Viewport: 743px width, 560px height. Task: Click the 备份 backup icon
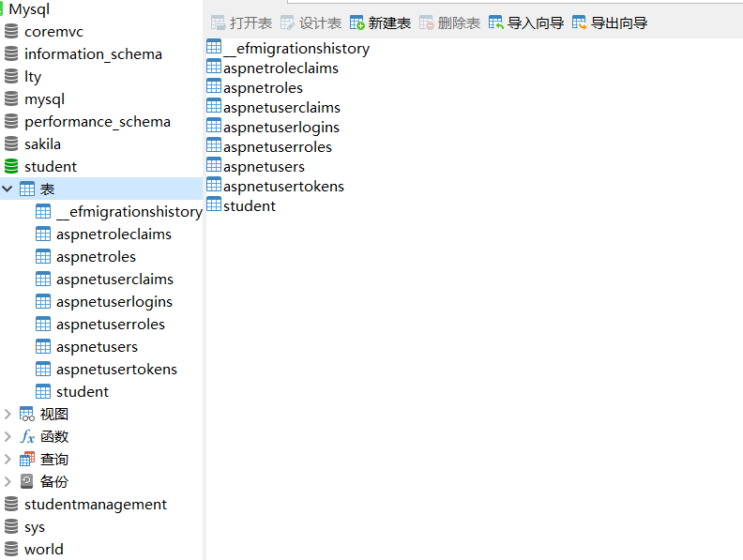coord(27,482)
